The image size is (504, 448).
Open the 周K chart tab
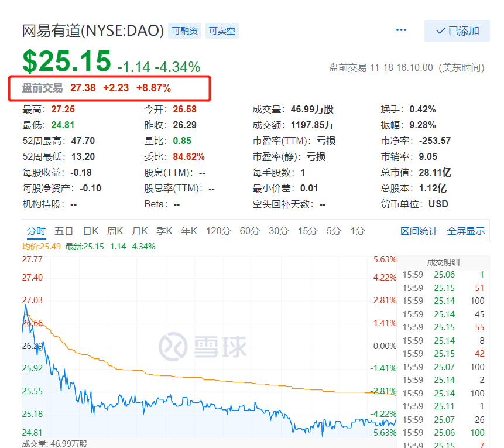(x=115, y=231)
